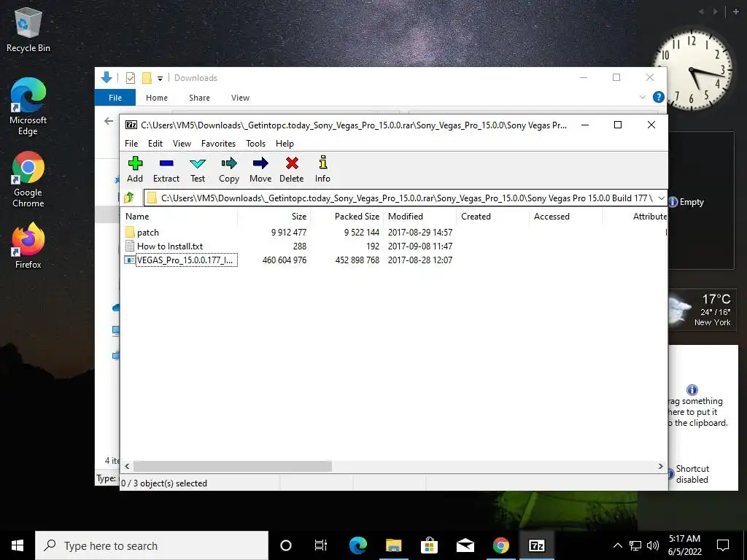The image size is (747, 560).
Task: Open the Explorer help question mark icon
Action: click(x=659, y=97)
